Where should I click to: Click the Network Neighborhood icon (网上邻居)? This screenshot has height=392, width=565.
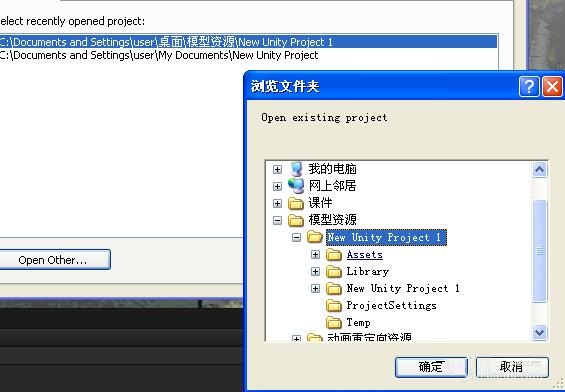[x=296, y=186]
